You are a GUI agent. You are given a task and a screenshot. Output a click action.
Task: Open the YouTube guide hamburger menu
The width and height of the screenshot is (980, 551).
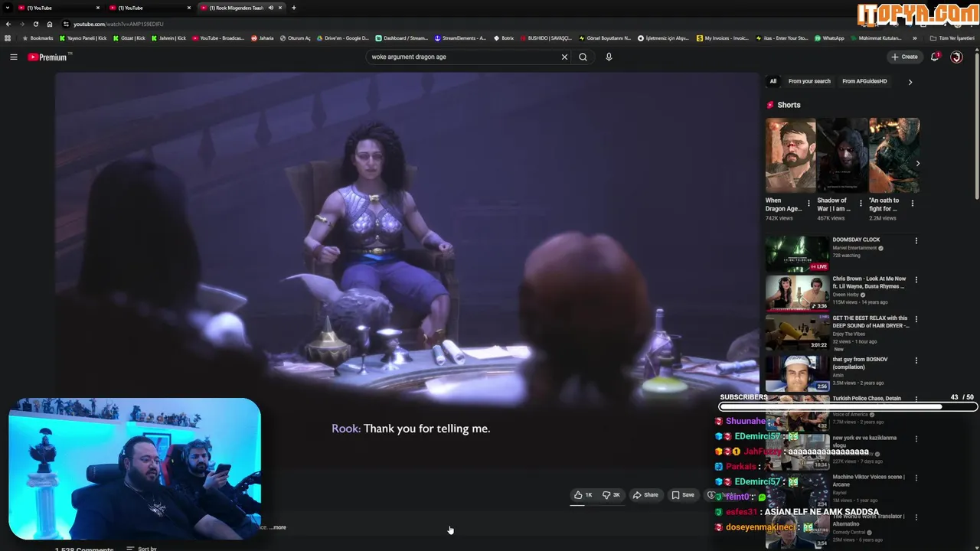pyautogui.click(x=13, y=57)
